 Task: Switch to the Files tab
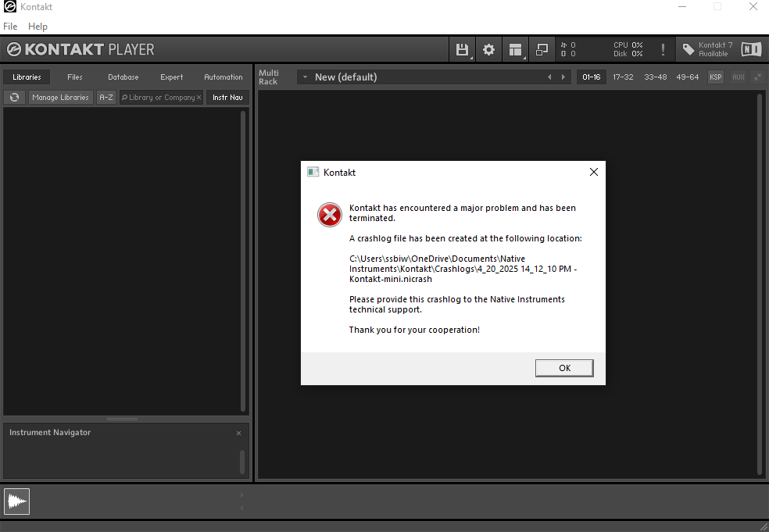tap(75, 77)
